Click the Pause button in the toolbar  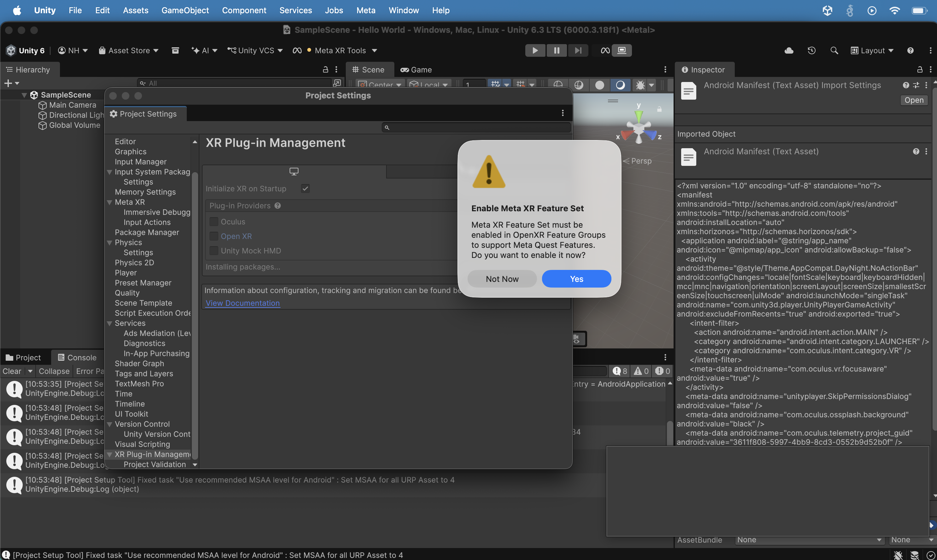click(x=557, y=50)
